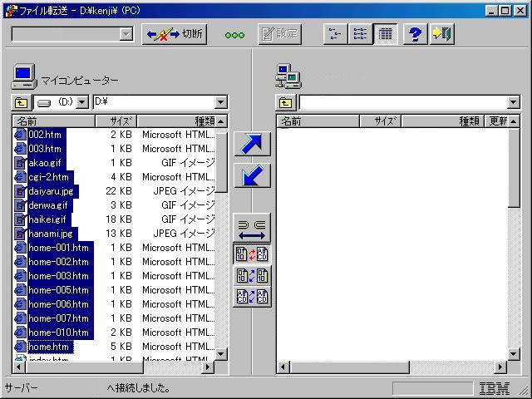Click the upload arrow button
The width and height of the screenshot is (532, 399).
[x=253, y=144]
